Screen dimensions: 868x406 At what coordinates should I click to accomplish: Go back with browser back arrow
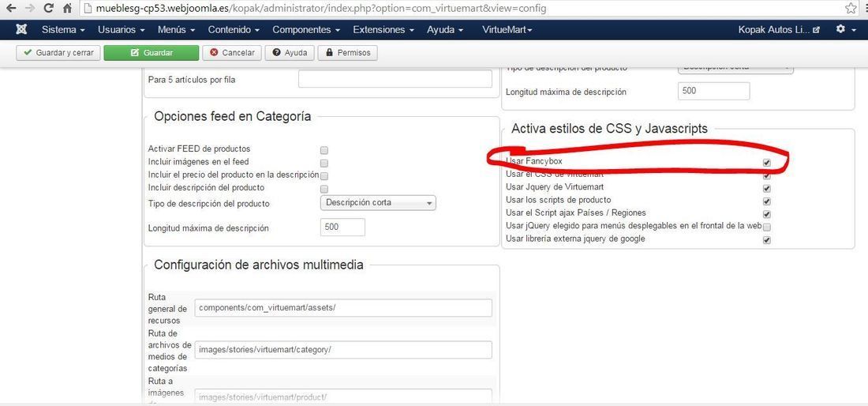(10, 9)
